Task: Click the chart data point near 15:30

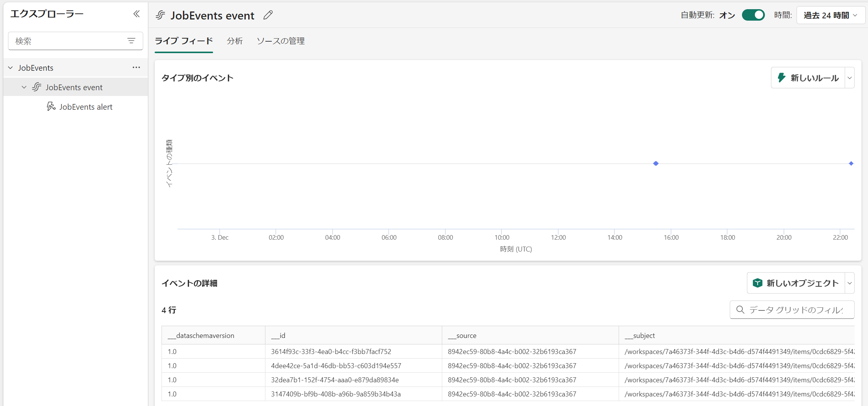Action: (x=656, y=164)
